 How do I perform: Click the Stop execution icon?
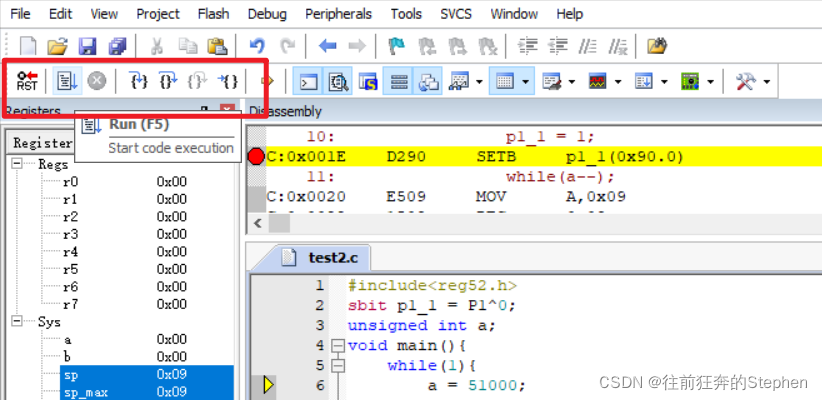tap(96, 81)
